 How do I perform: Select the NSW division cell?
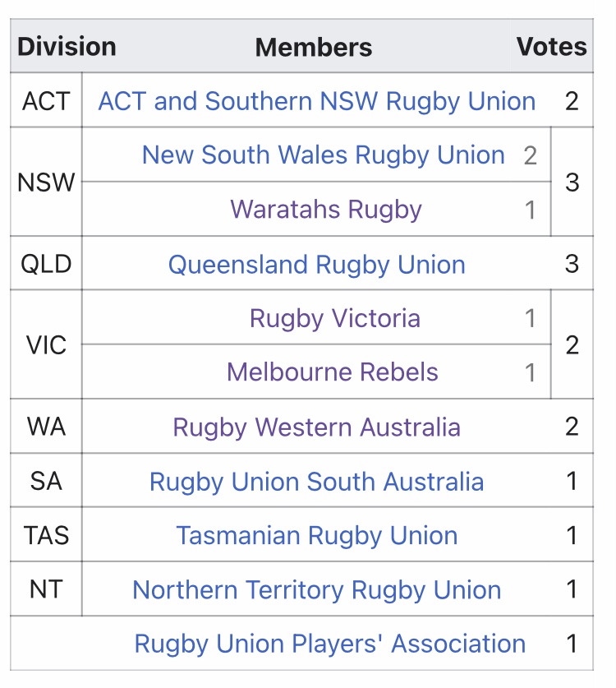click(x=46, y=182)
